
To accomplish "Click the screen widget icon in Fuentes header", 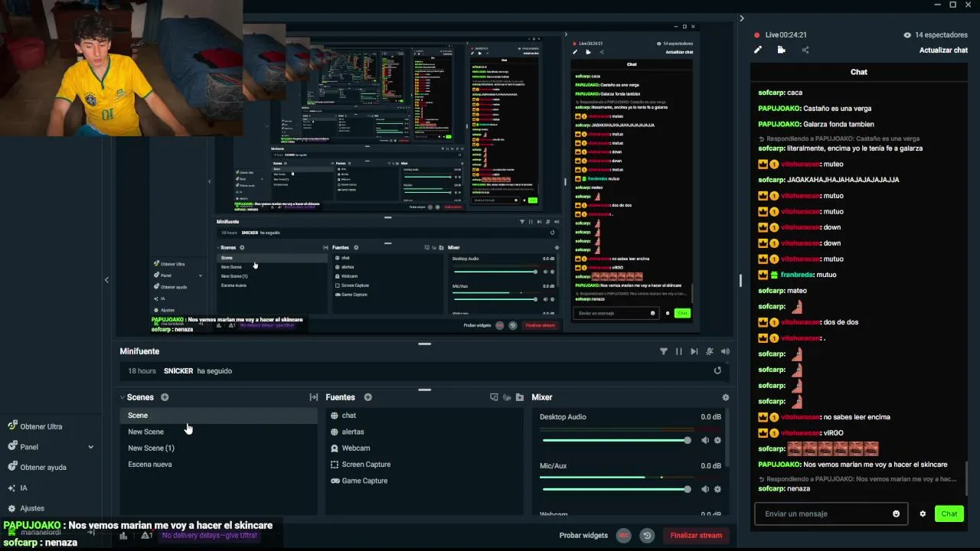I will 494,397.
